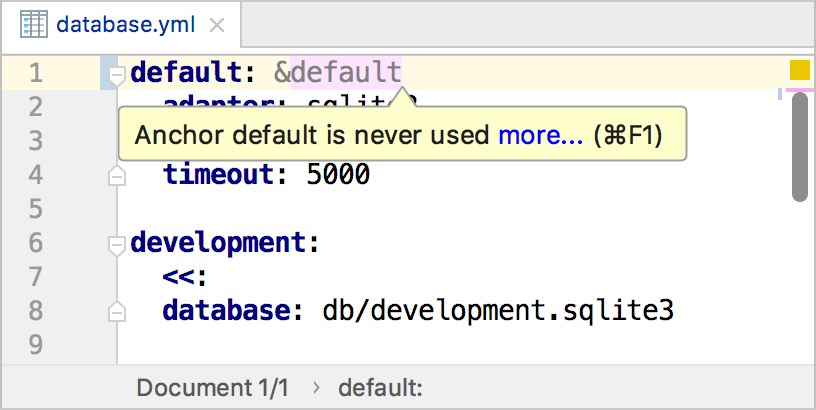The width and height of the screenshot is (816, 410).
Task: Click fold end marker on line 8
Action: tap(117, 311)
